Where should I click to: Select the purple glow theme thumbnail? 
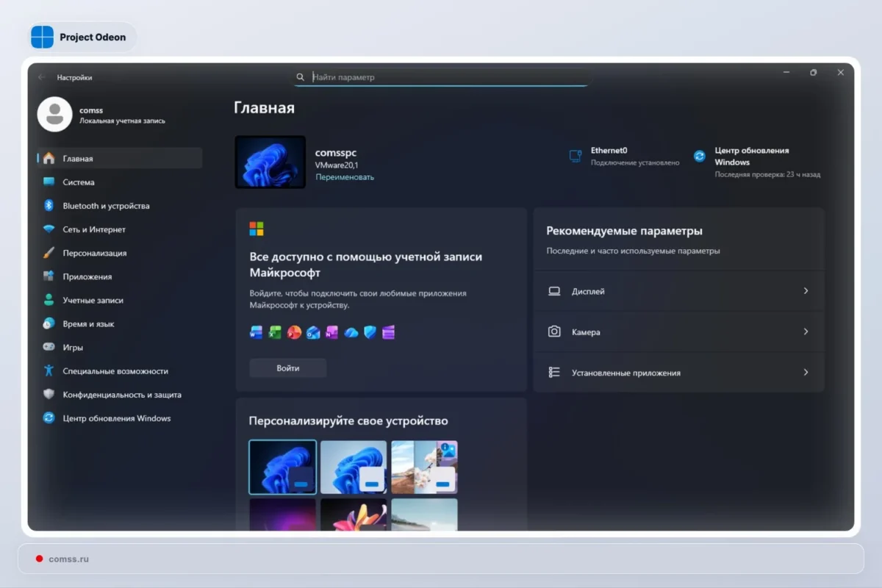(x=283, y=514)
